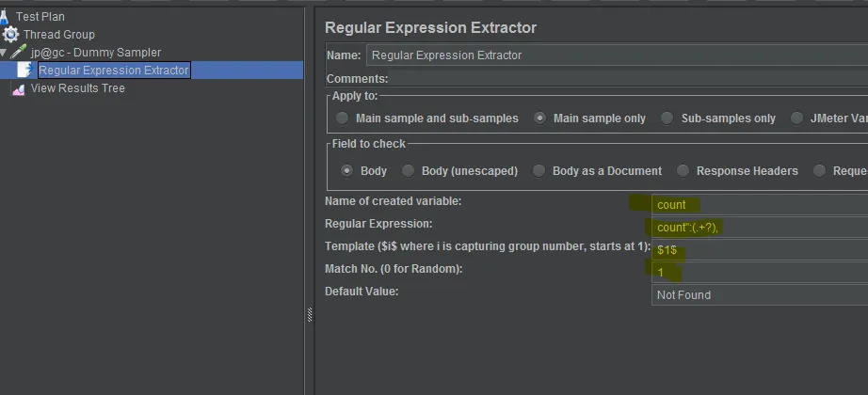
Task: Check the 'Body' field radio button
Action: pyautogui.click(x=346, y=171)
